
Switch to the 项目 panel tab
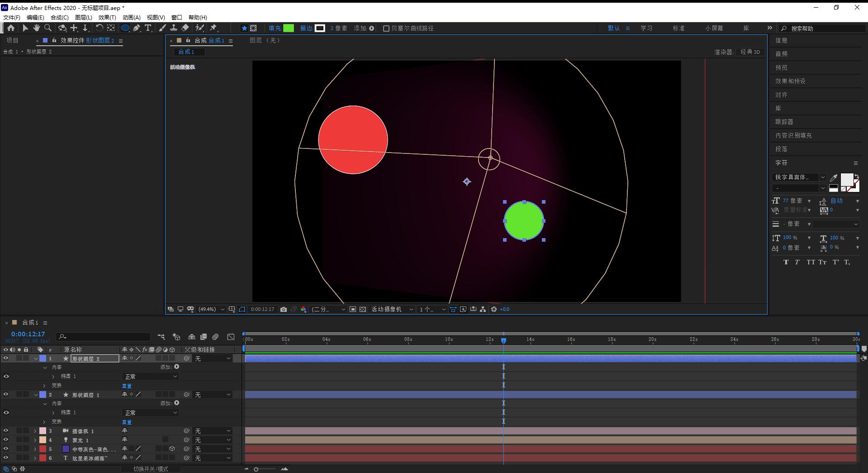(x=13, y=40)
